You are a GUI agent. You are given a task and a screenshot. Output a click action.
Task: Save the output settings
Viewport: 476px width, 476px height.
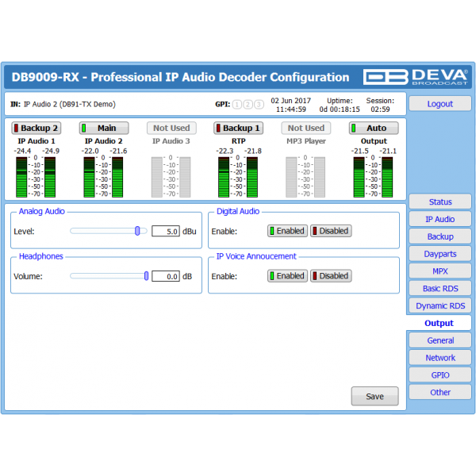pos(375,396)
